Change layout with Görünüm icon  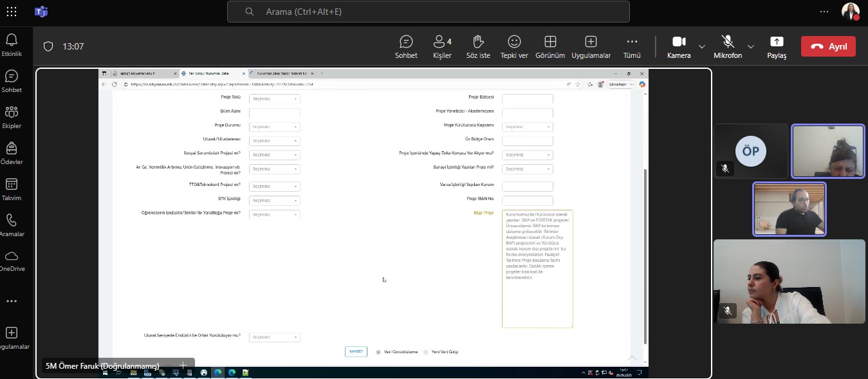click(x=550, y=46)
